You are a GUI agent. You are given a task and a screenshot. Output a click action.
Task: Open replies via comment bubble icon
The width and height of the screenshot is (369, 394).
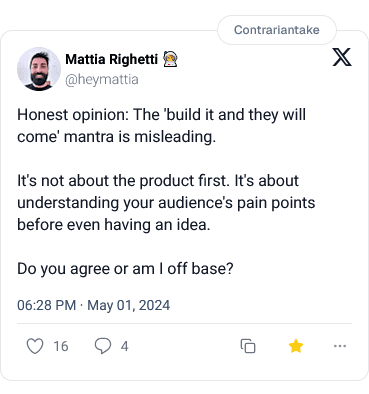pos(103,346)
